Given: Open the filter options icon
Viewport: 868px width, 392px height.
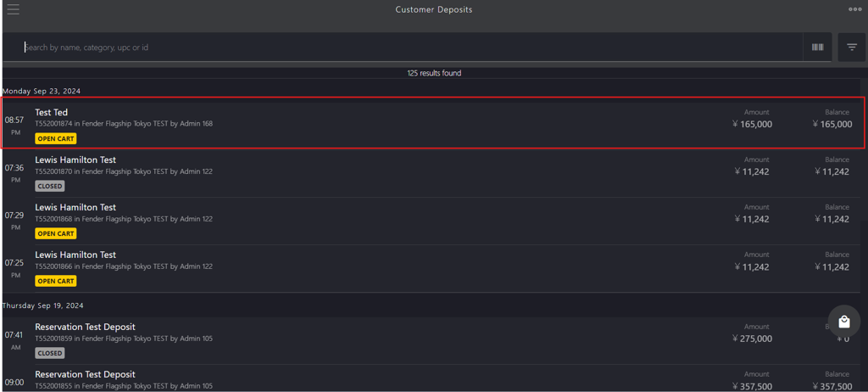Looking at the screenshot, I should [x=852, y=48].
